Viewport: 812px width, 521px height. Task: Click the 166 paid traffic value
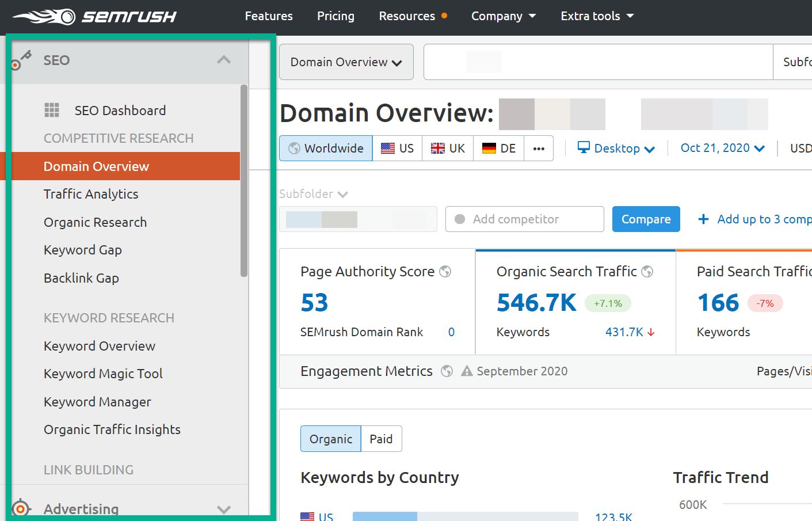coord(718,302)
